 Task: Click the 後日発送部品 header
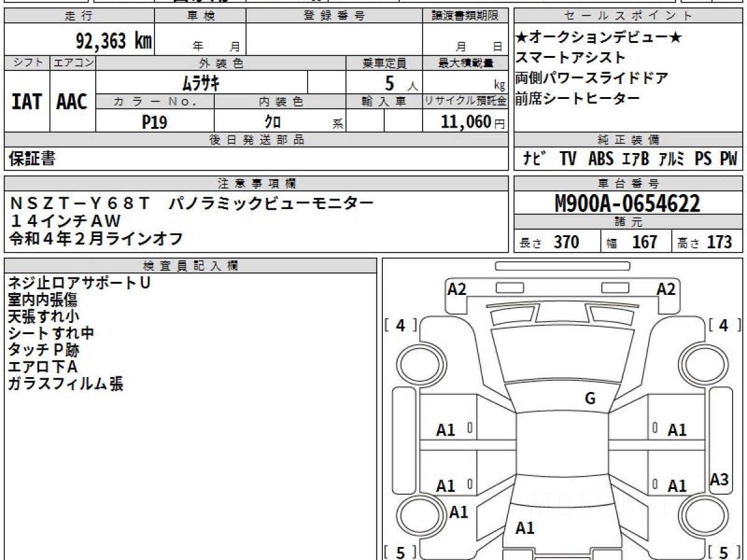point(256,140)
